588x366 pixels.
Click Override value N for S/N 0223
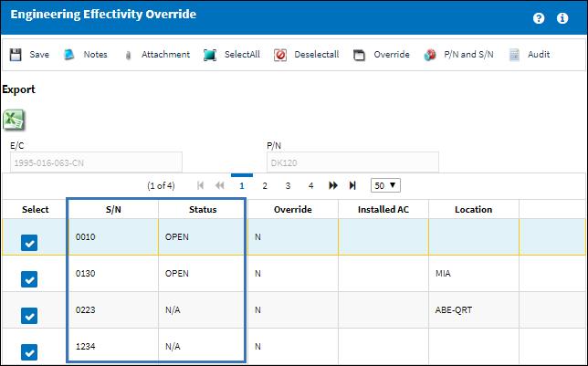coord(258,309)
